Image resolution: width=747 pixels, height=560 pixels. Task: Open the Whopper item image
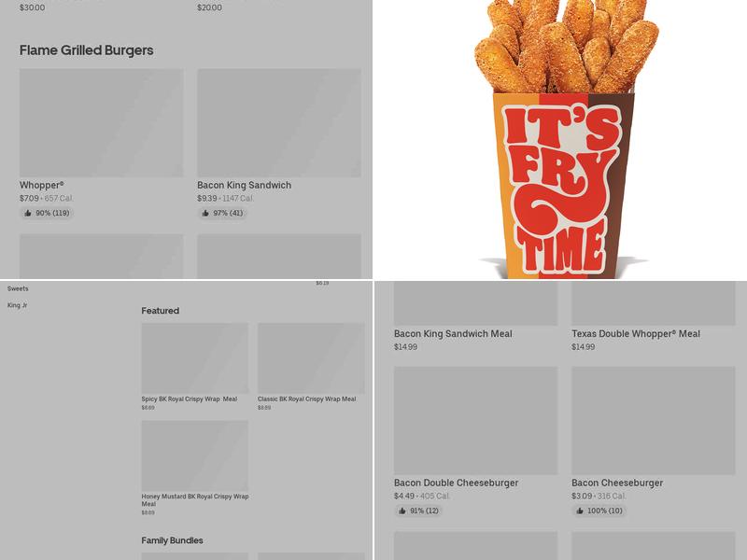102,123
